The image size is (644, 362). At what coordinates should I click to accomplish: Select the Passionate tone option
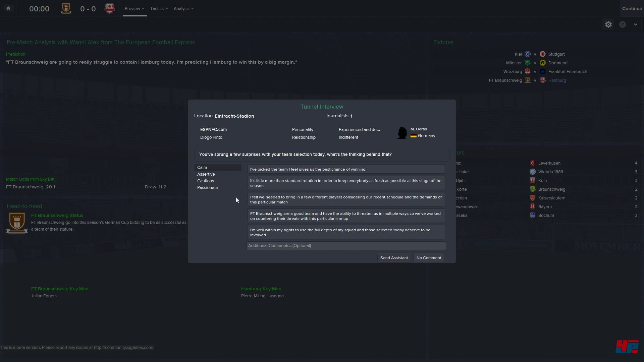tap(208, 188)
